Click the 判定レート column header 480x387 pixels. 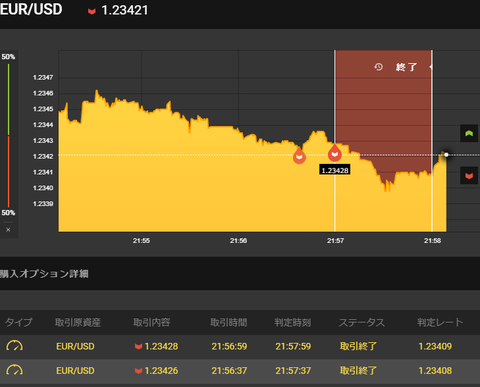point(440,322)
